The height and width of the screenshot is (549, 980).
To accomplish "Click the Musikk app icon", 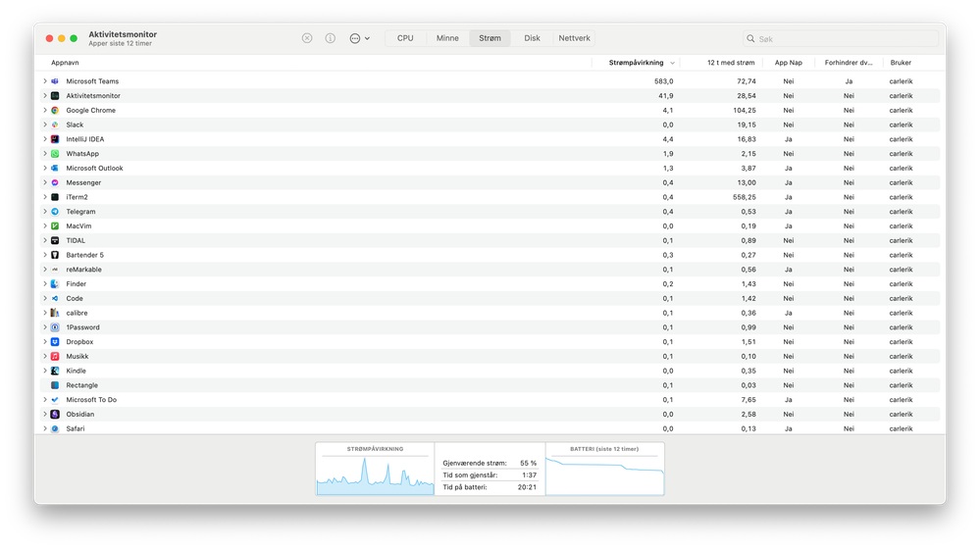I will [55, 356].
